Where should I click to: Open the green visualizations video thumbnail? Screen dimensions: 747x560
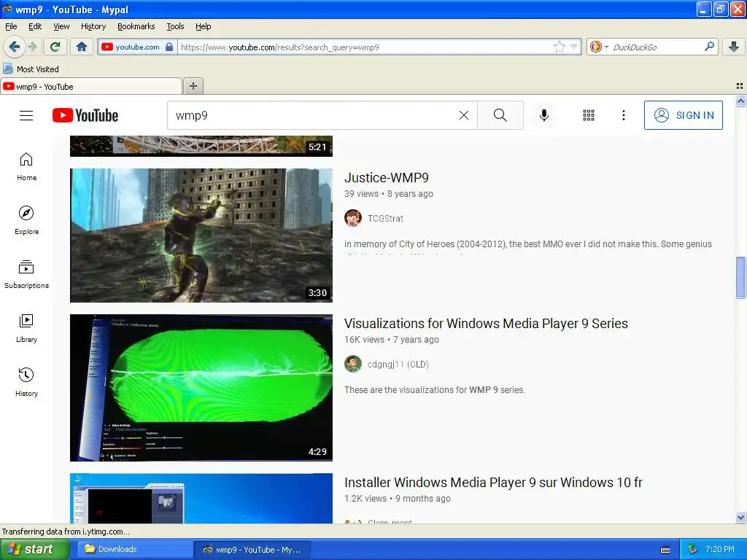201,388
